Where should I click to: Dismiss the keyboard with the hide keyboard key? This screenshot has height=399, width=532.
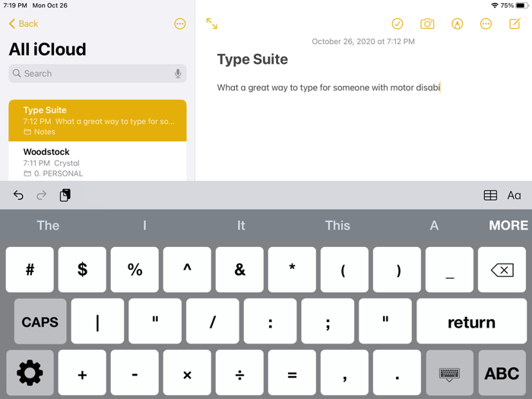point(450,373)
